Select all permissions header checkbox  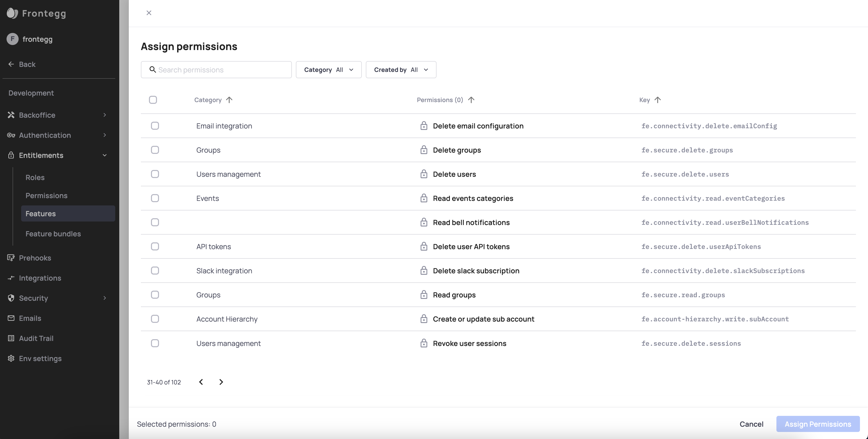coord(153,100)
